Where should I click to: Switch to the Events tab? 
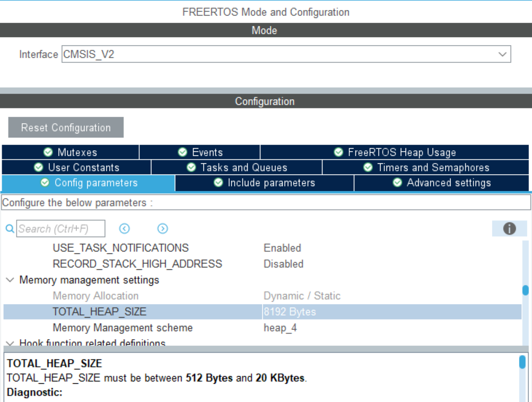(x=200, y=152)
